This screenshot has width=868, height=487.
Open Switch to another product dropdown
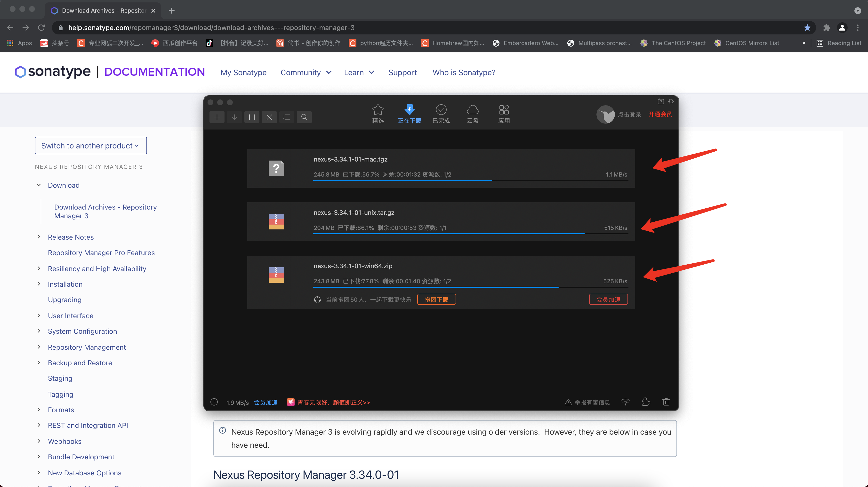pyautogui.click(x=91, y=146)
